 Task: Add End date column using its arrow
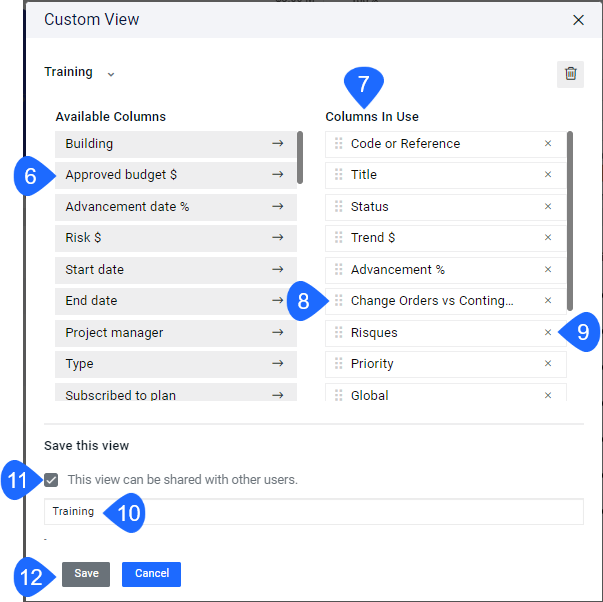pyautogui.click(x=278, y=300)
